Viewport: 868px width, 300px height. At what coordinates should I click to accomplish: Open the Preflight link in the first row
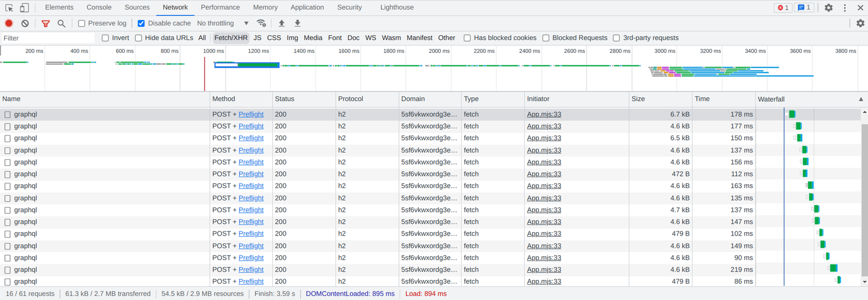251,114
